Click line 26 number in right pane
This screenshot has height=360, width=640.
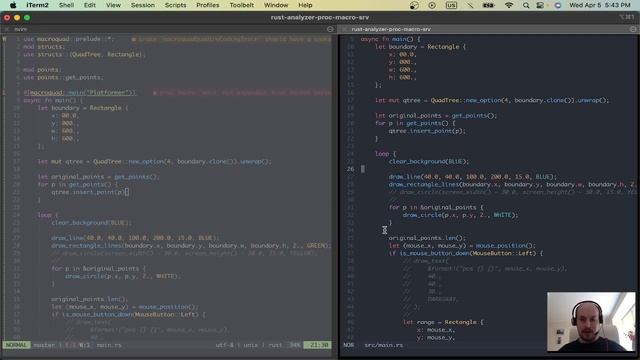click(351, 169)
